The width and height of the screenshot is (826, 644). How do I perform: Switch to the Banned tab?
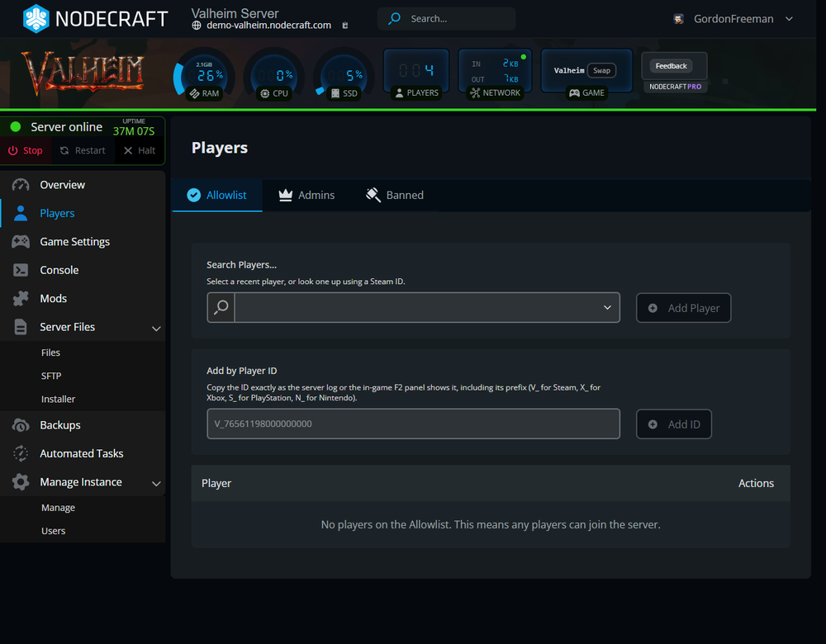395,196
